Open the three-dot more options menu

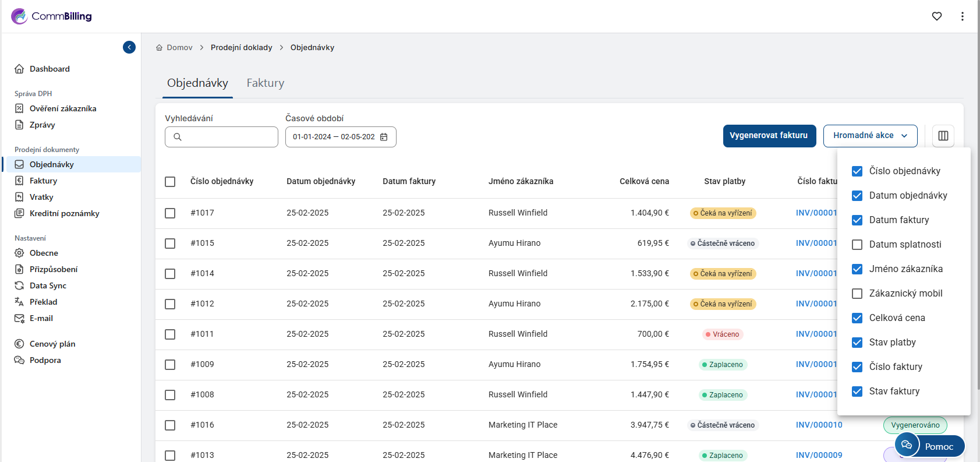tap(962, 16)
